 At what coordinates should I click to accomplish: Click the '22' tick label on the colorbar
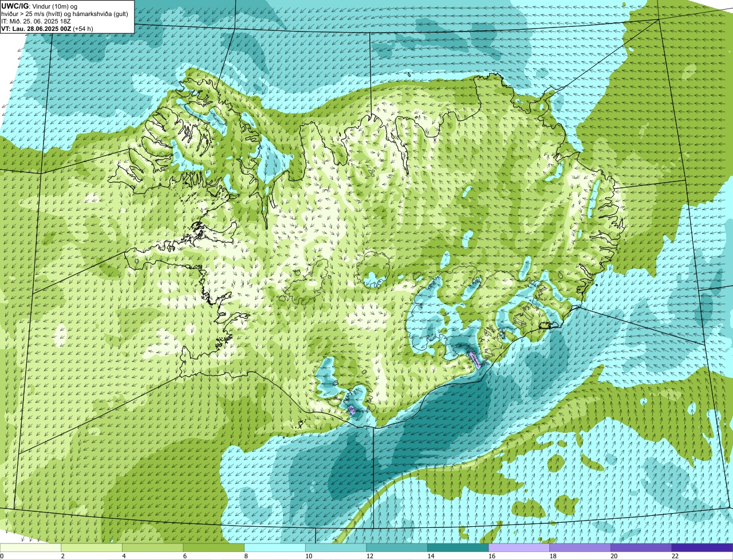click(x=675, y=556)
